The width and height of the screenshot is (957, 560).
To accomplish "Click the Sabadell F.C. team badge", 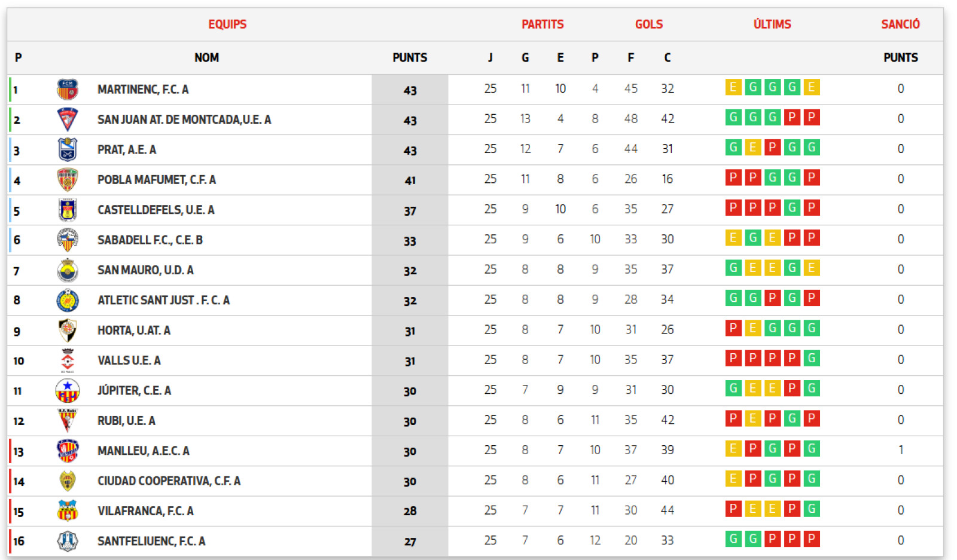I will pyautogui.click(x=68, y=240).
